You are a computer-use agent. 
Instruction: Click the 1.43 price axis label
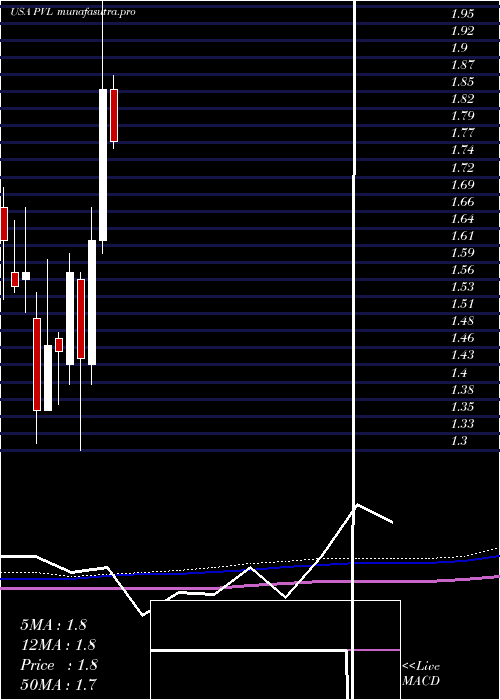click(x=462, y=355)
